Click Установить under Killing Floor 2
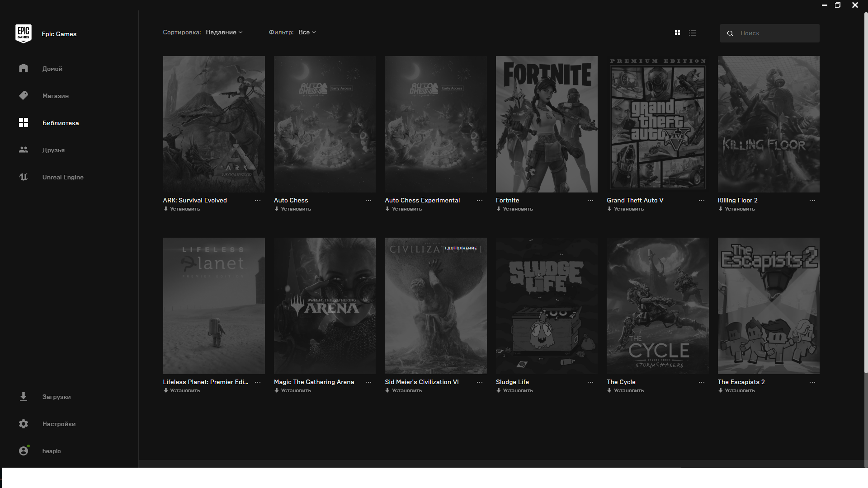 pyautogui.click(x=736, y=209)
